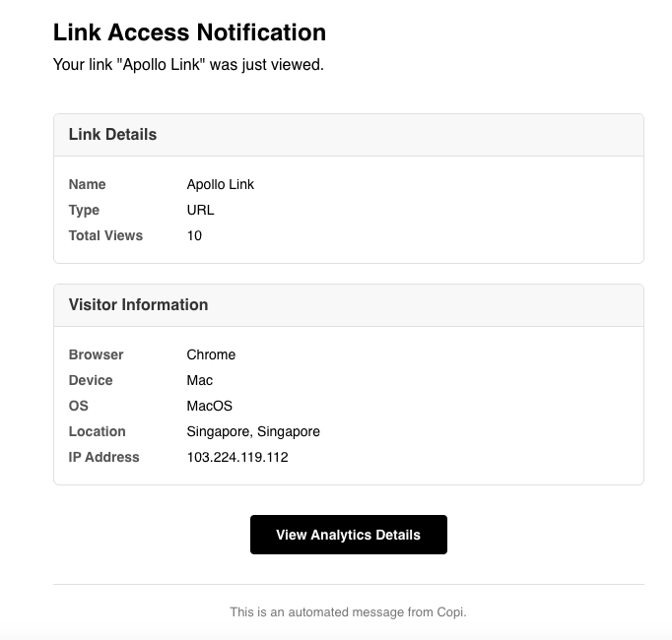Click the automated message from Copi footer
This screenshot has height=640, width=672.
[348, 612]
